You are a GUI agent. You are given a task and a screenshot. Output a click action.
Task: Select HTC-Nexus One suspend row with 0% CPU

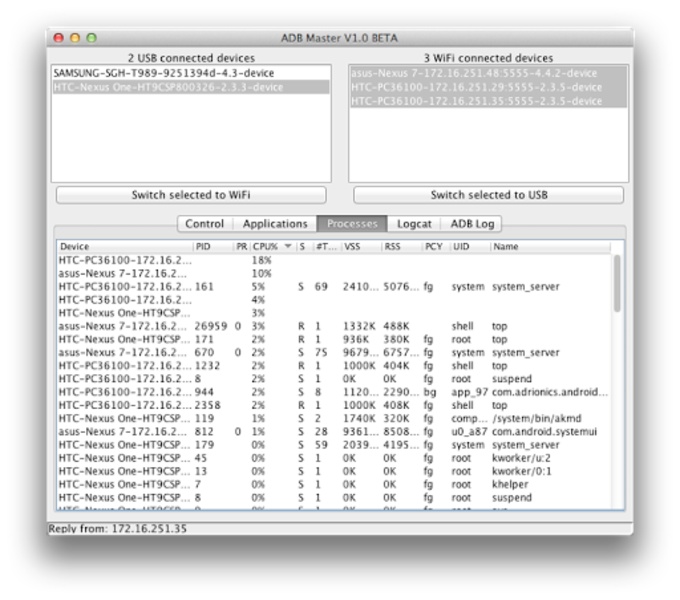tap(334, 498)
